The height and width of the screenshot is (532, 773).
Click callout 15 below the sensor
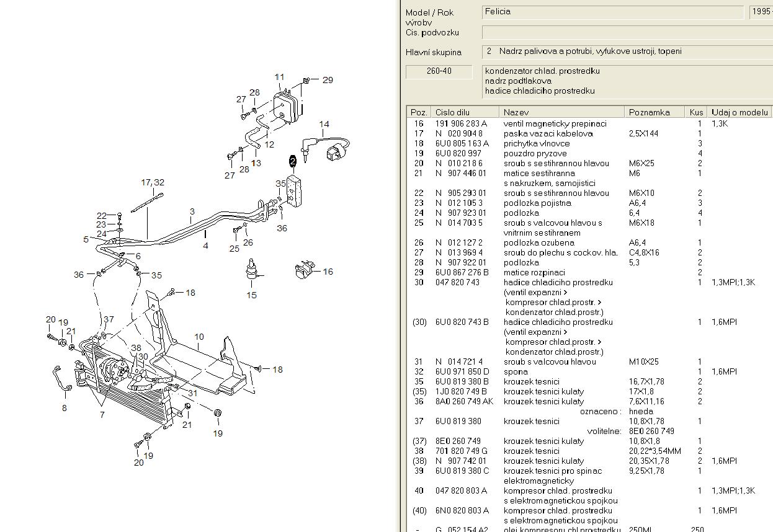pyautogui.click(x=251, y=295)
